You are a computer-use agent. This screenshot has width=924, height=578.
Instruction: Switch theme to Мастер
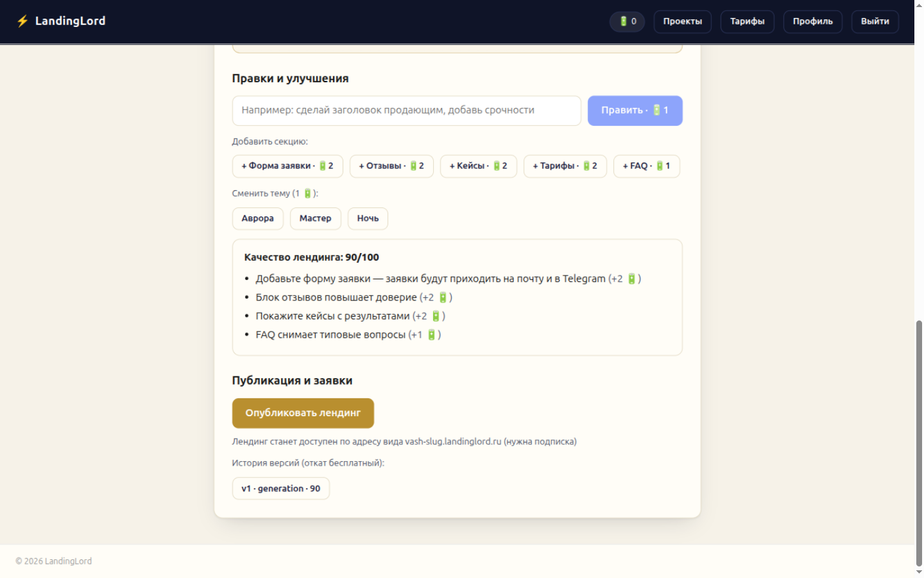[x=315, y=218]
